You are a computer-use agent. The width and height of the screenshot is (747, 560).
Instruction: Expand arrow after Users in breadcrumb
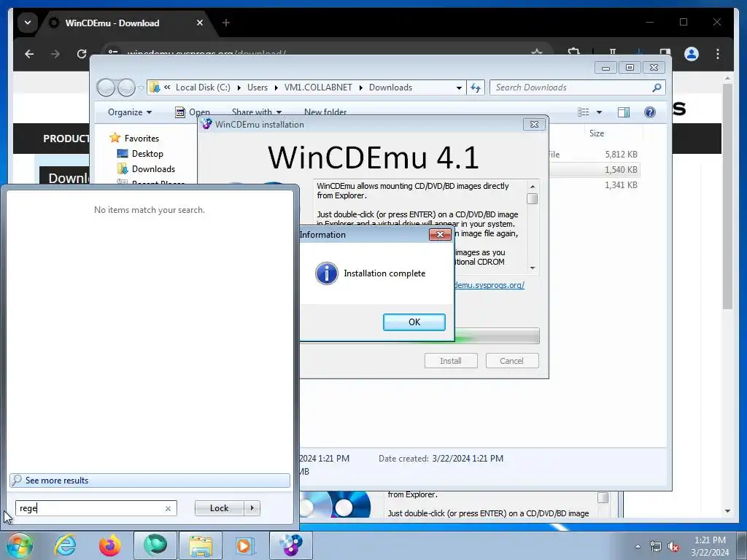click(276, 87)
